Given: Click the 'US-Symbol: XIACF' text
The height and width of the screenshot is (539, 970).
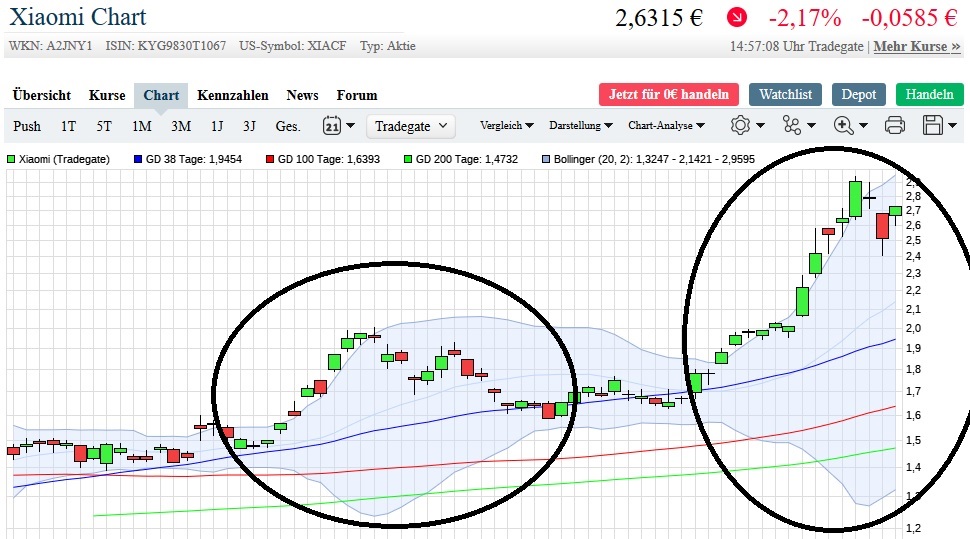Looking at the screenshot, I should (x=293, y=46).
